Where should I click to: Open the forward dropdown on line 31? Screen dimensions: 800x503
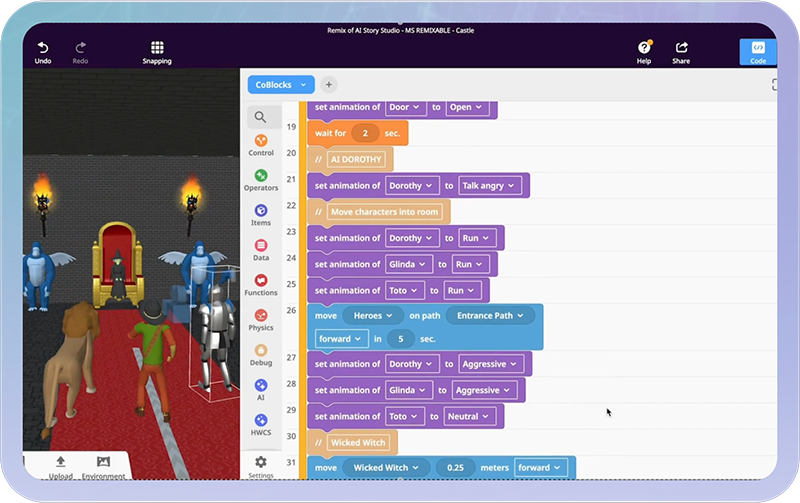(541, 467)
